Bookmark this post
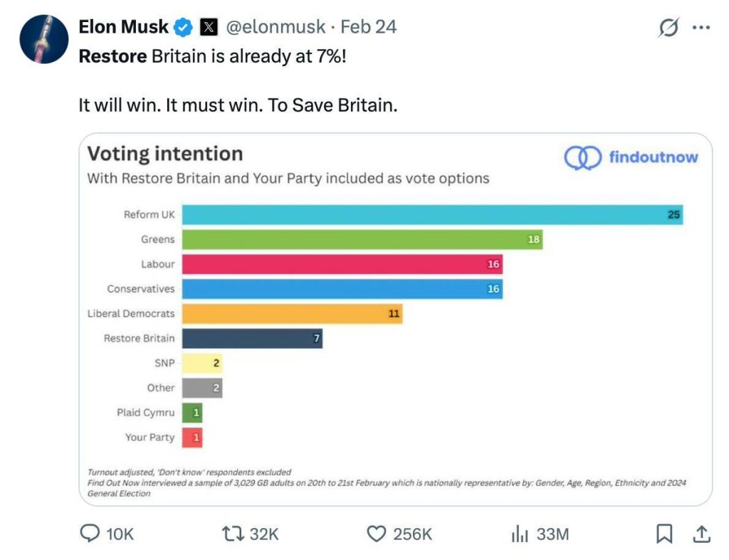Image resolution: width=729 pixels, height=560 pixels. click(x=664, y=534)
